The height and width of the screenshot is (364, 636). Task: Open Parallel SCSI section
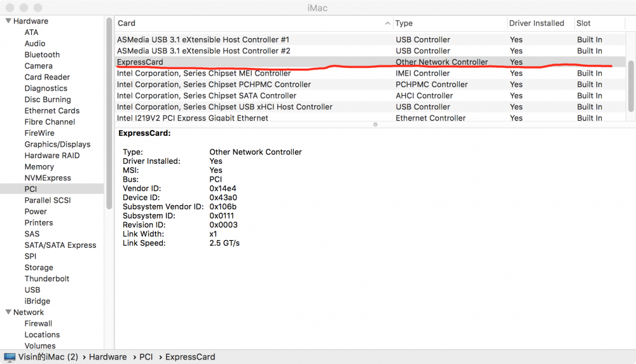coord(48,200)
